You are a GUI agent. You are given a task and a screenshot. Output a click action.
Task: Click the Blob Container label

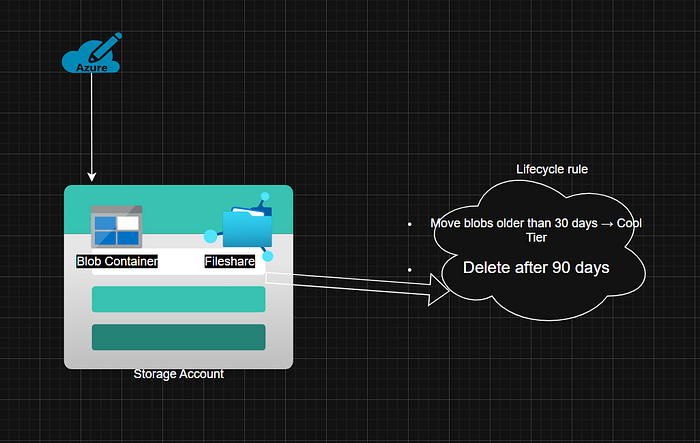coord(117,261)
